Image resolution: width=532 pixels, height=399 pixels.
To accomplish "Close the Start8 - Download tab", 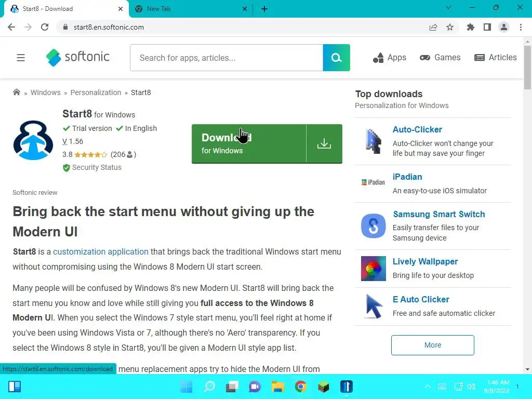I will pyautogui.click(x=121, y=9).
